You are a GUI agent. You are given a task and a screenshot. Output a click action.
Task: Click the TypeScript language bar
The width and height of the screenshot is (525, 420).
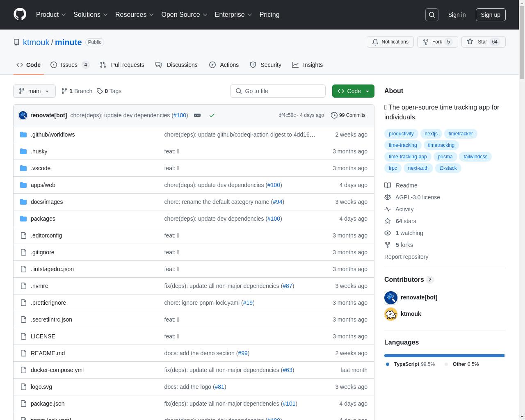tap(444, 356)
